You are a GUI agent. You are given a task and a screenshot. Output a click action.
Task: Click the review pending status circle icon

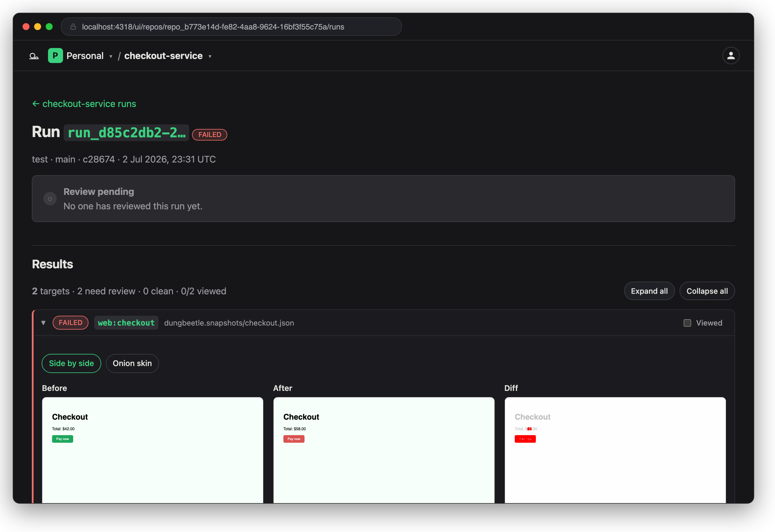coord(50,199)
